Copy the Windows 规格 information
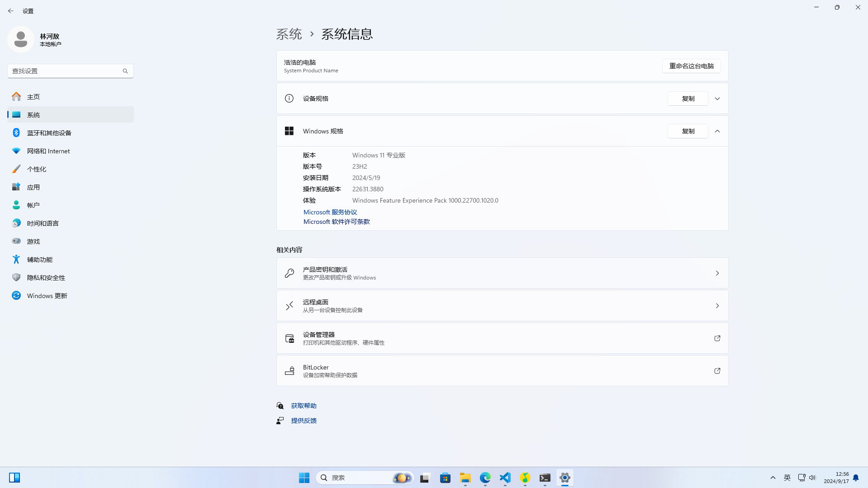The image size is (868, 488). tap(688, 131)
